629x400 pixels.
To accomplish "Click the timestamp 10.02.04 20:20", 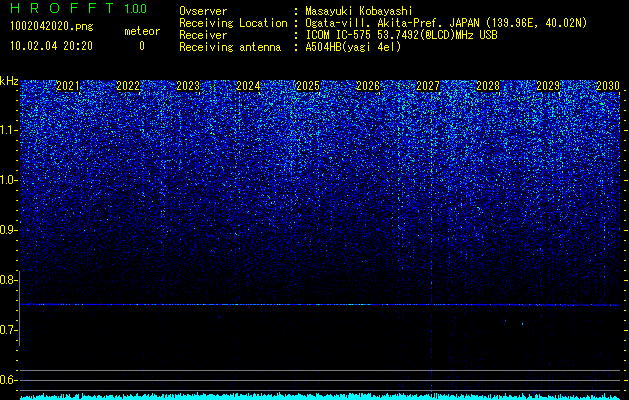I will (x=51, y=46).
